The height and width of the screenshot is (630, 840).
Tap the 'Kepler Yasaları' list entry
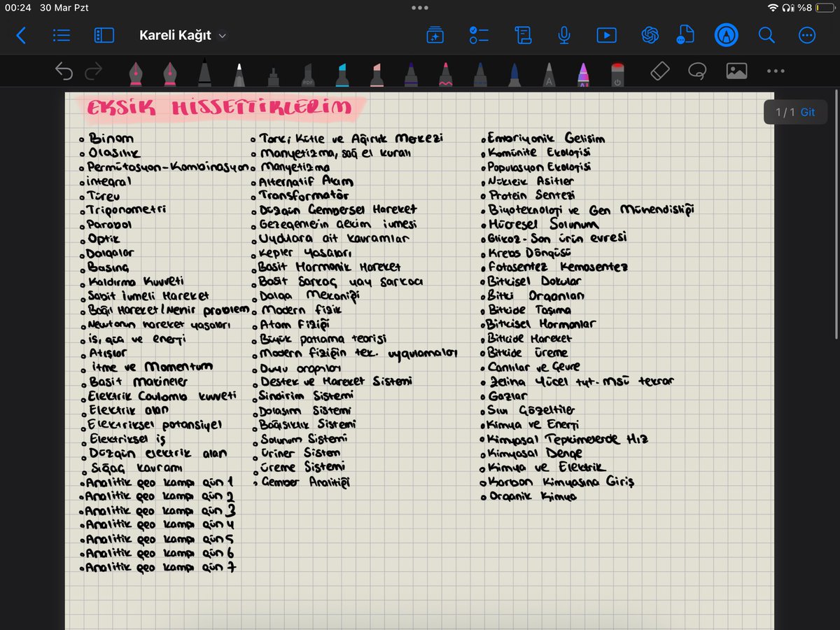305,253
